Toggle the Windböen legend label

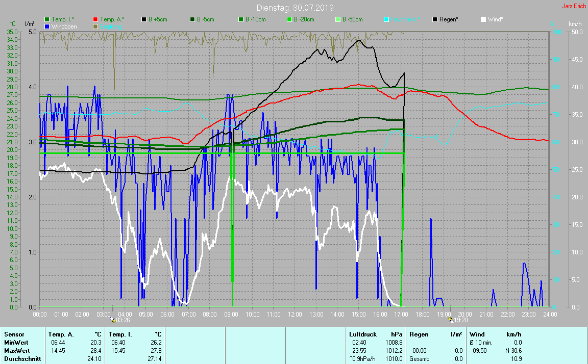click(64, 26)
